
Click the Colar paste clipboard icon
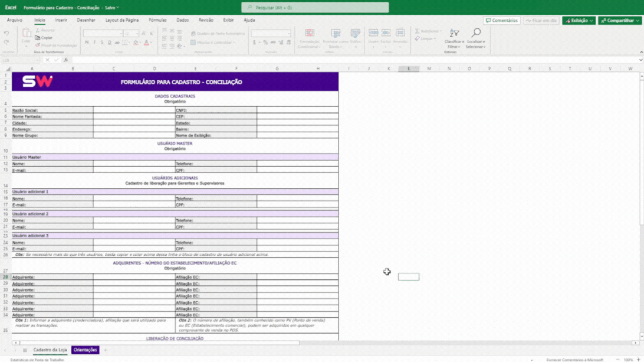pos(27,33)
